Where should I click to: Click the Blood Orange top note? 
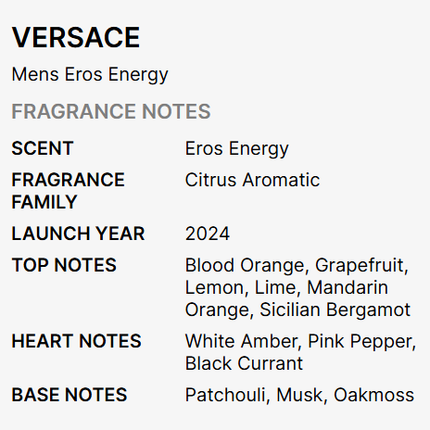(245, 266)
